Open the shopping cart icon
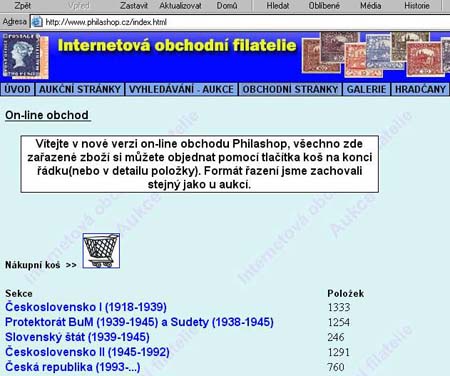The height and width of the screenshot is (376, 450). click(x=101, y=251)
